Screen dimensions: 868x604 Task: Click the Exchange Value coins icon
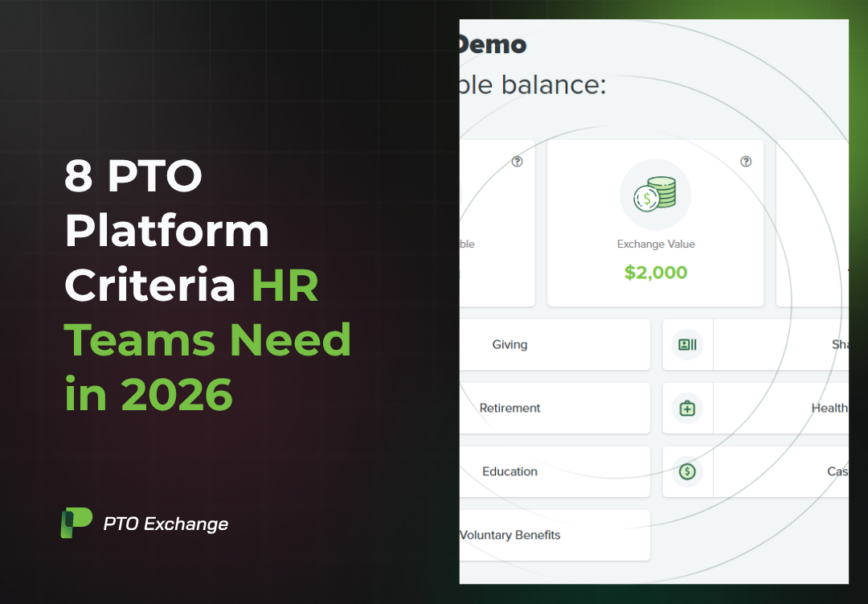656,195
